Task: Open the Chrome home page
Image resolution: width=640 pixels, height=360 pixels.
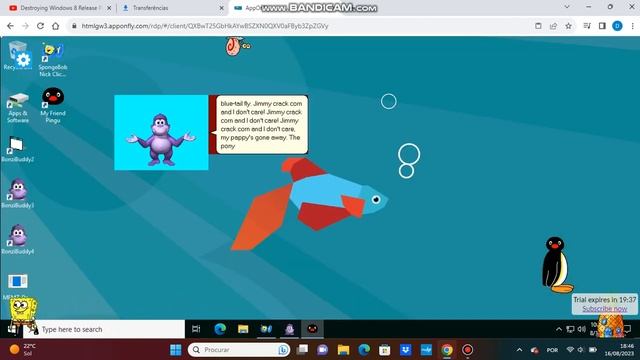Action: [56, 26]
